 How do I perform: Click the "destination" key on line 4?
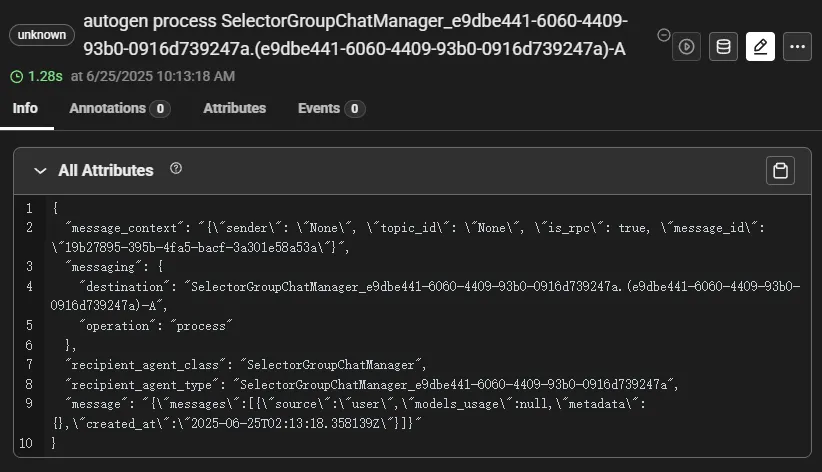[125, 286]
